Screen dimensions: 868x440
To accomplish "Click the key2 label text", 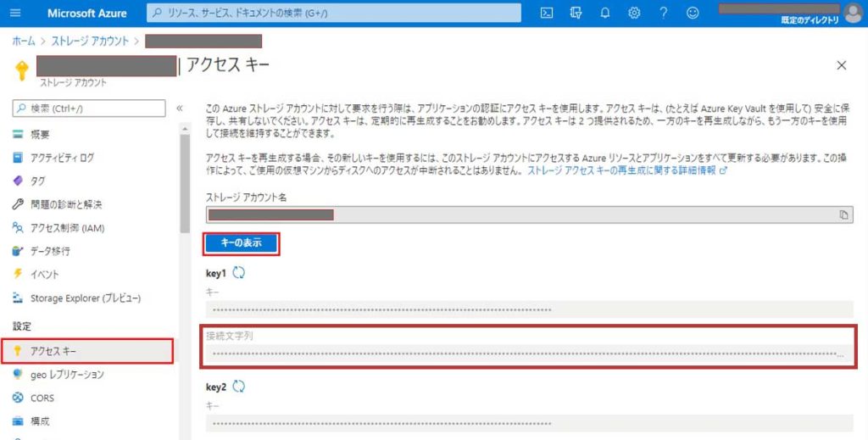I will pos(216,387).
